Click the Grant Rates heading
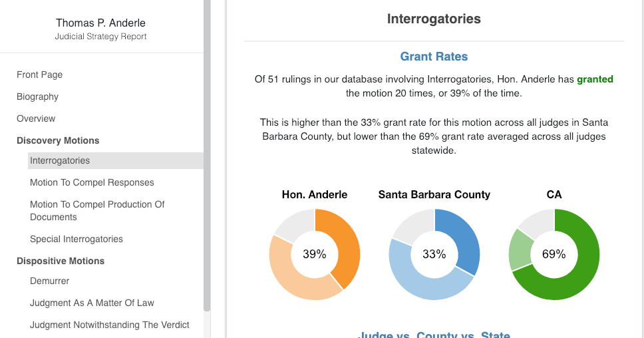 coord(434,57)
